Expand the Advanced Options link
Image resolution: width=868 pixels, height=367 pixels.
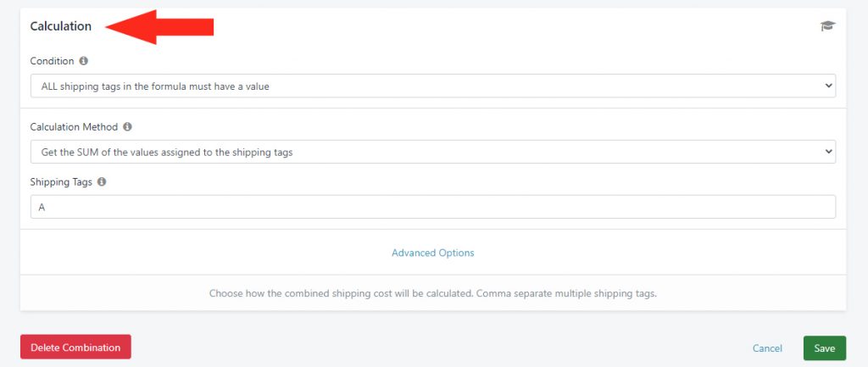click(433, 253)
